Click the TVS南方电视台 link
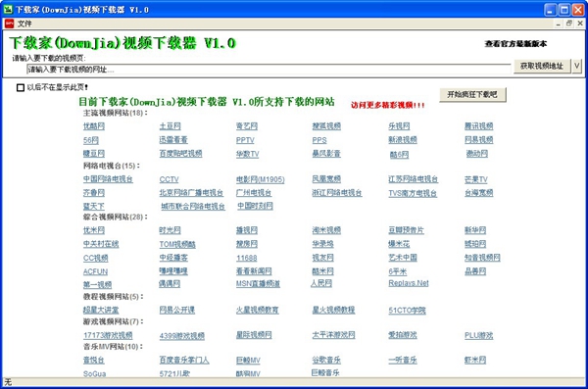 point(413,193)
